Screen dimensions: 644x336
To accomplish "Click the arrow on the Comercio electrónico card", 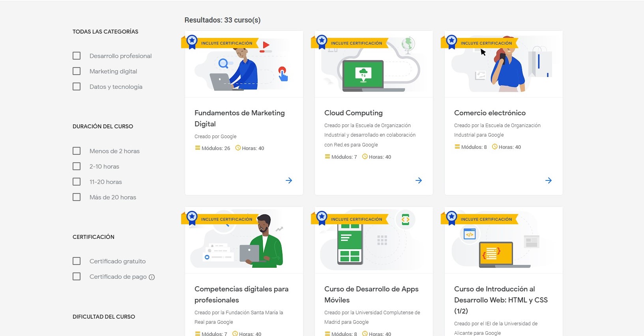I will 549,180.
